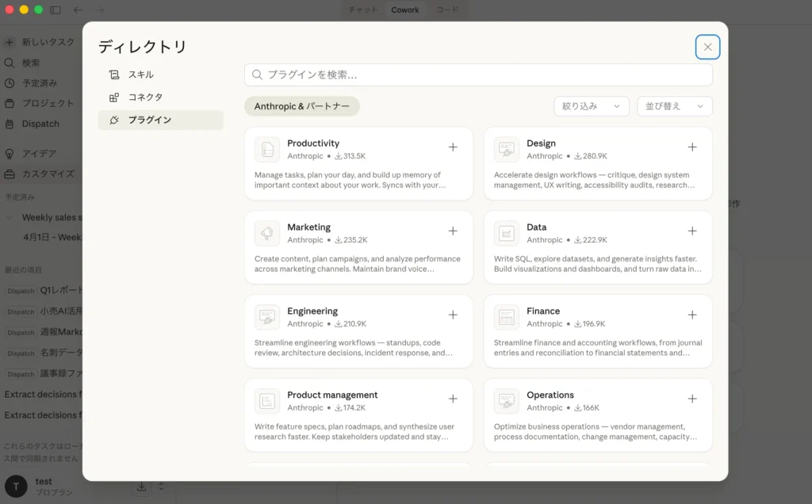The image size is (812, 504).
Task: Click the Operations plugin icon
Action: [507, 401]
